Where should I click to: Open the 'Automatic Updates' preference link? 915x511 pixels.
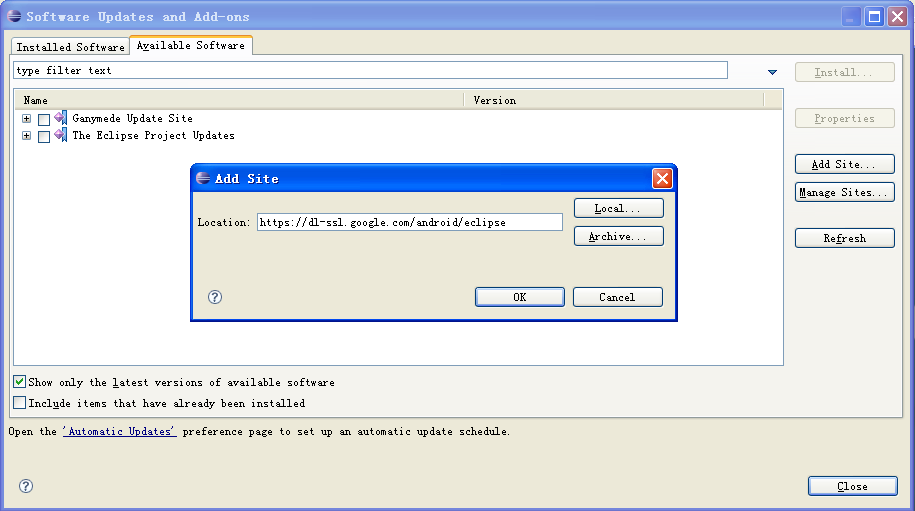pos(120,431)
